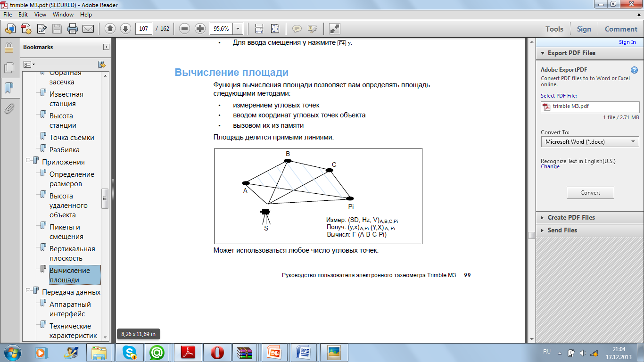Click the Read Mode expand icon
644x362 pixels.
[334, 29]
